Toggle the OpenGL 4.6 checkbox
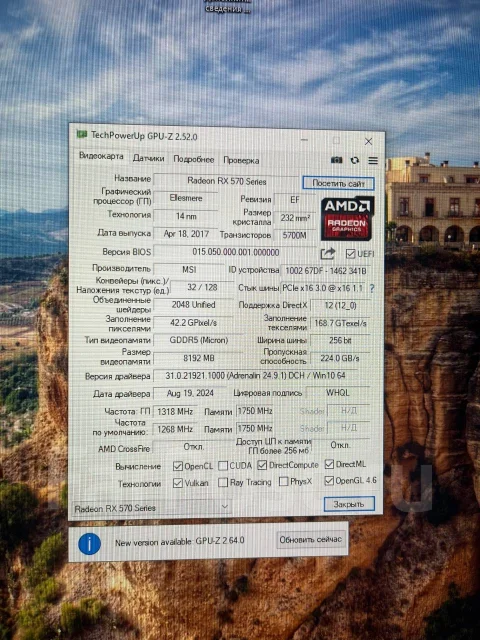This screenshot has height=640, width=480. 329,481
